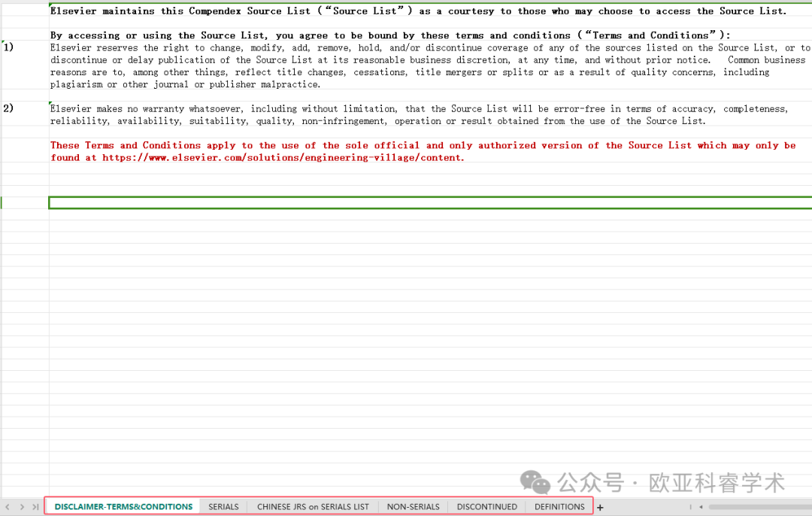
Task: Switch to the SERIALS sheet tab
Action: [x=223, y=507]
